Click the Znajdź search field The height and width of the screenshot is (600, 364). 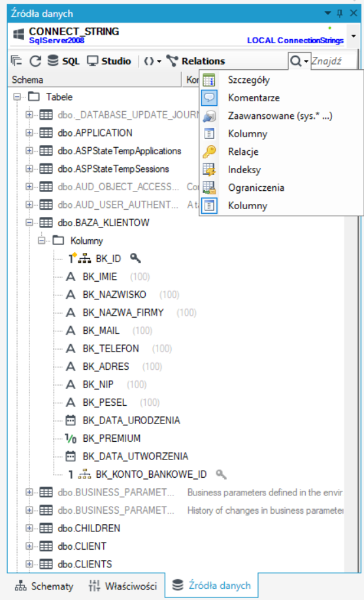[333, 61]
